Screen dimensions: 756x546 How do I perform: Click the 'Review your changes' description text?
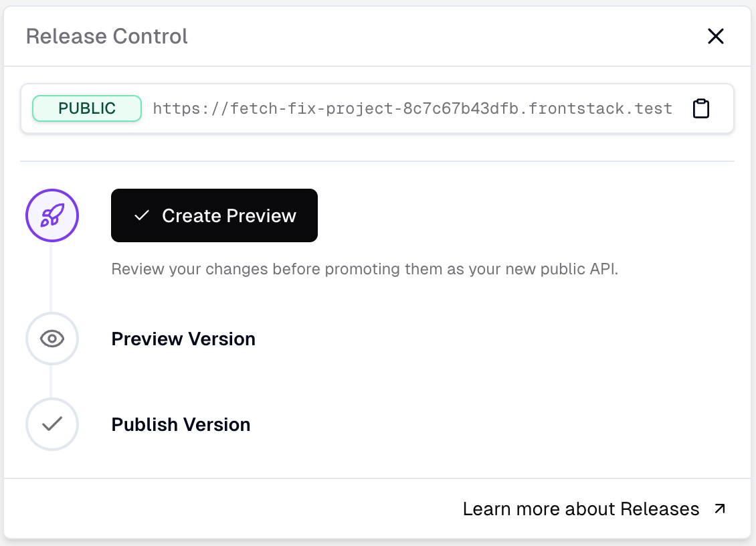(365, 270)
